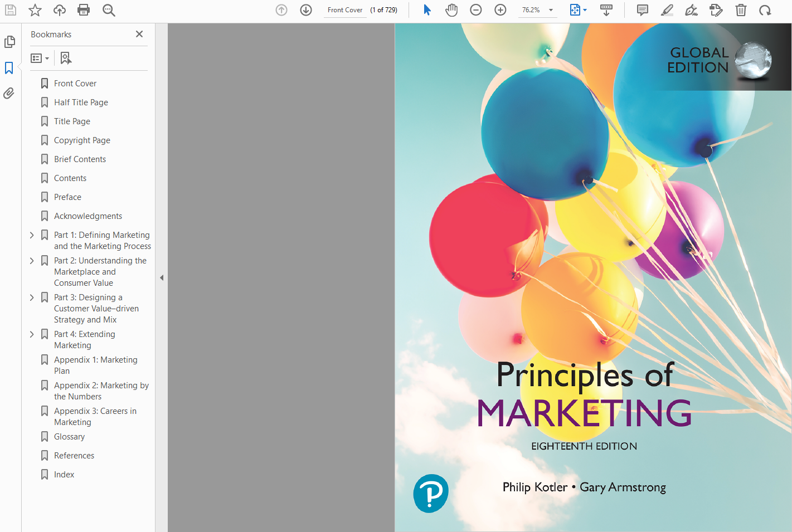Click the Delete trash icon
Screen dimensions: 792x532
click(x=741, y=10)
